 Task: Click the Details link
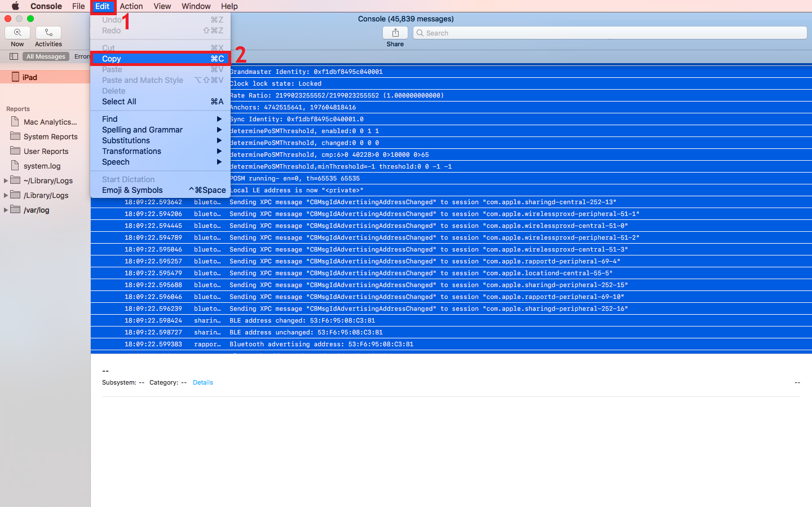click(203, 382)
